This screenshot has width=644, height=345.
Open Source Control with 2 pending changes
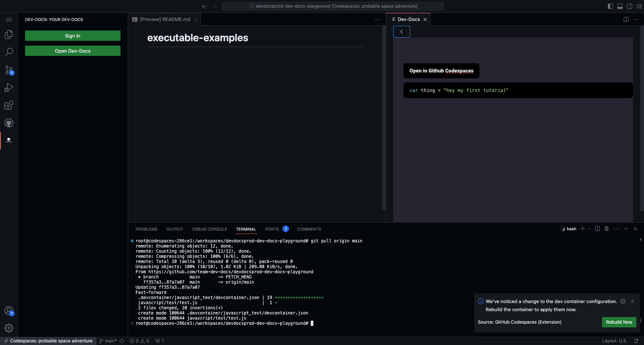9,70
